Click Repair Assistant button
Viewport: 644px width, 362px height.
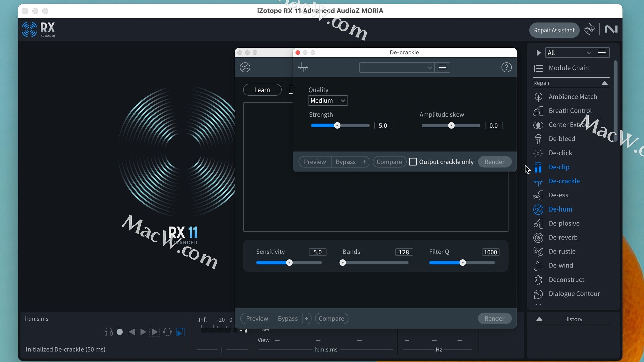(x=554, y=30)
